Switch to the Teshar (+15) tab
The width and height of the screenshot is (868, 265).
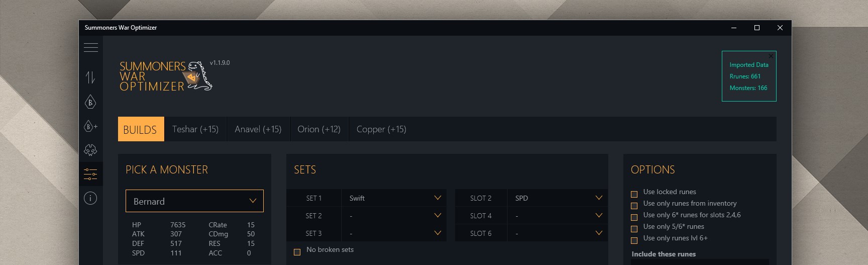tap(195, 129)
